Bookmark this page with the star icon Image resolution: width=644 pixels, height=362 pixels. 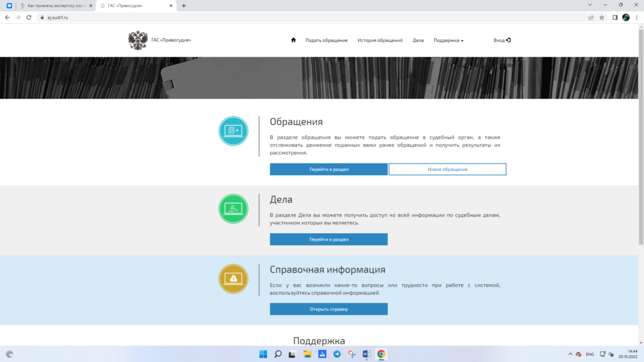(x=602, y=18)
